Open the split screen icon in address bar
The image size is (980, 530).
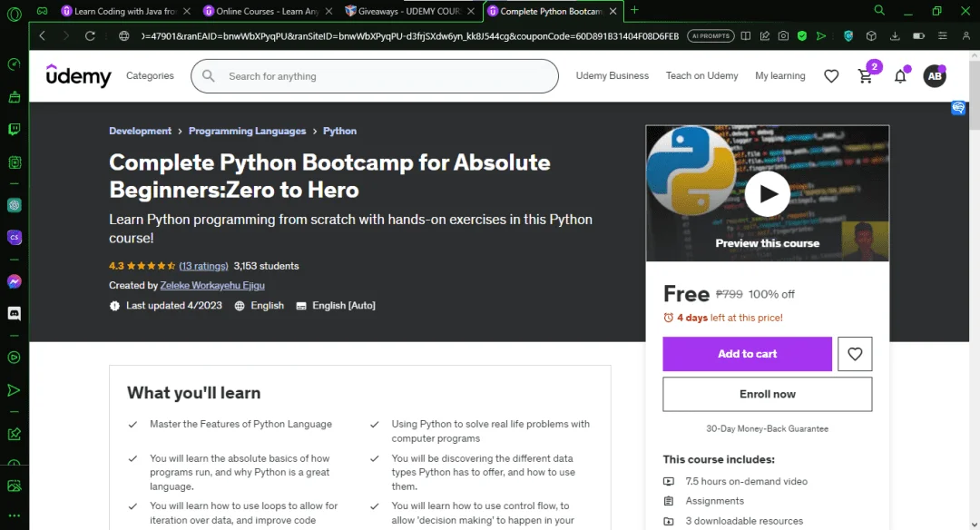click(x=746, y=36)
